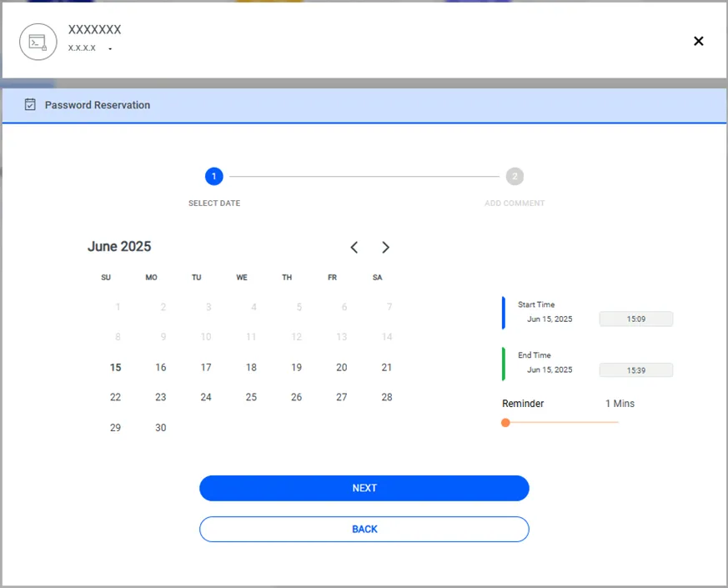Click the Password Reservation header title
The image size is (728, 588).
click(98, 105)
